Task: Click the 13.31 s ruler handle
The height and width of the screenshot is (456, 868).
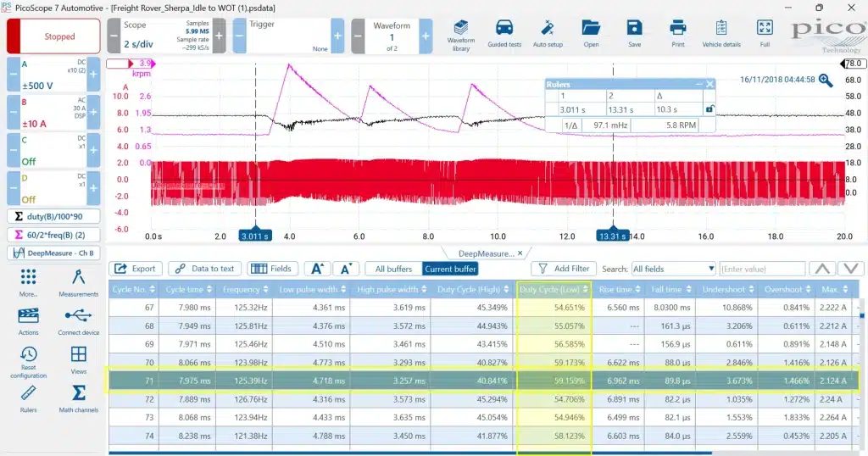Action: pyautogui.click(x=612, y=236)
